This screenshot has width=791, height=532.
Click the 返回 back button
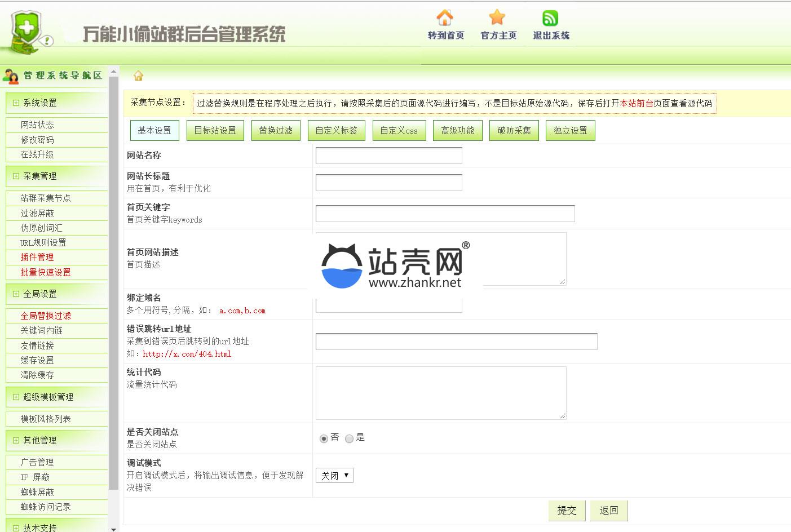tap(609, 511)
